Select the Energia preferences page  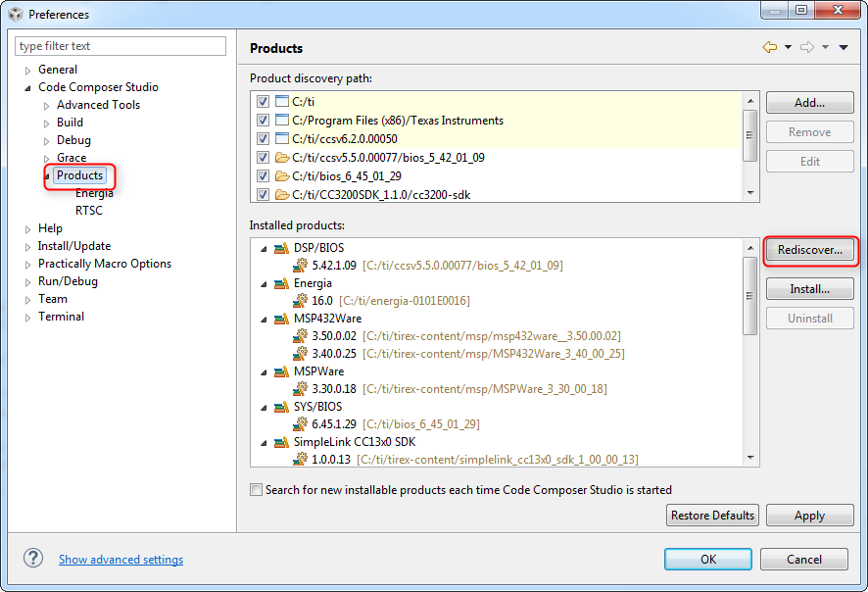(94, 193)
